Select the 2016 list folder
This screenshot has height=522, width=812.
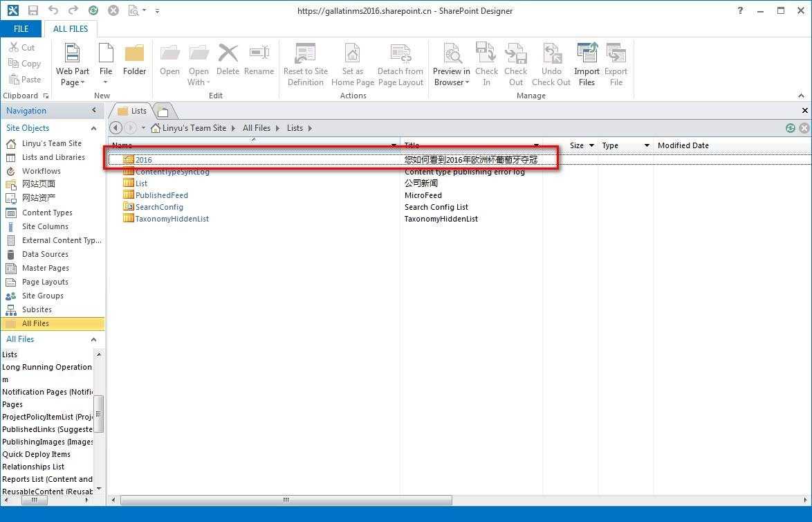(143, 160)
